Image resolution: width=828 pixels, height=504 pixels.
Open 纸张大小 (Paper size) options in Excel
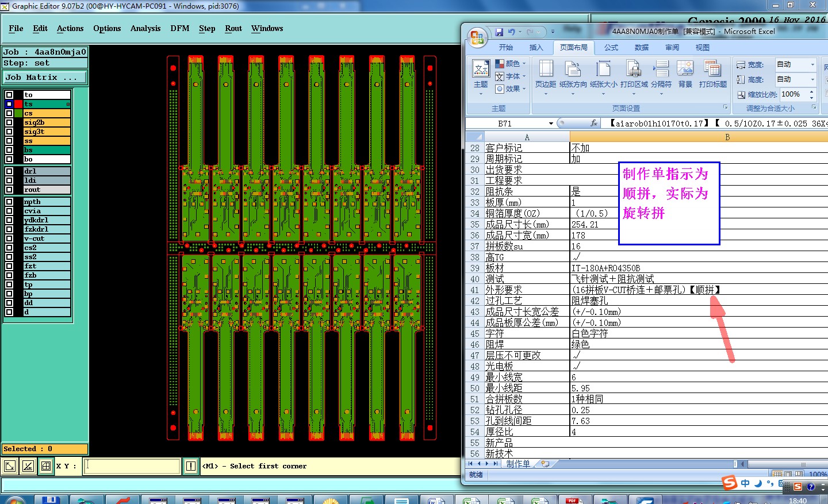coord(604,76)
